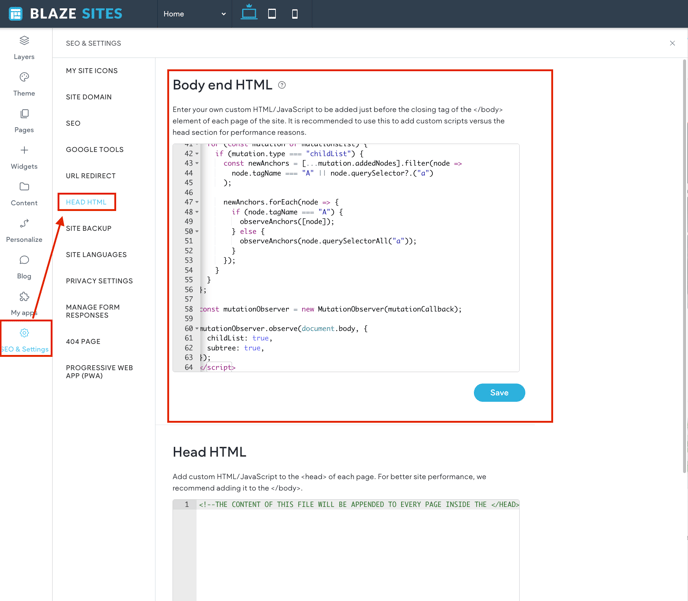Open the Content folder icon

tap(24, 187)
